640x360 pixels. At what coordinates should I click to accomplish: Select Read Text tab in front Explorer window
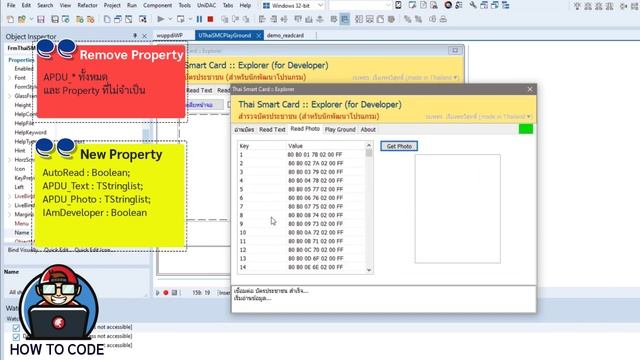272,129
